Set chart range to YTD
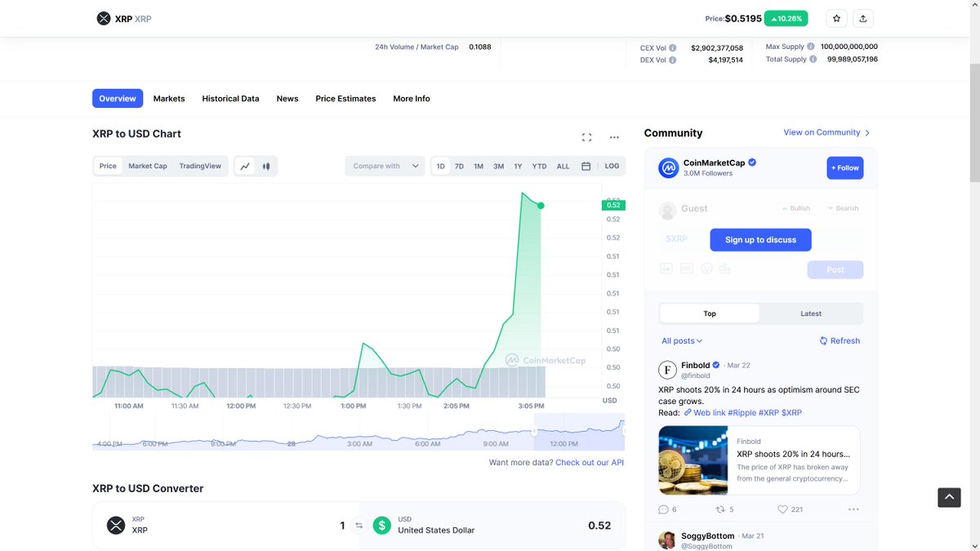This screenshot has height=551, width=980. coord(539,166)
